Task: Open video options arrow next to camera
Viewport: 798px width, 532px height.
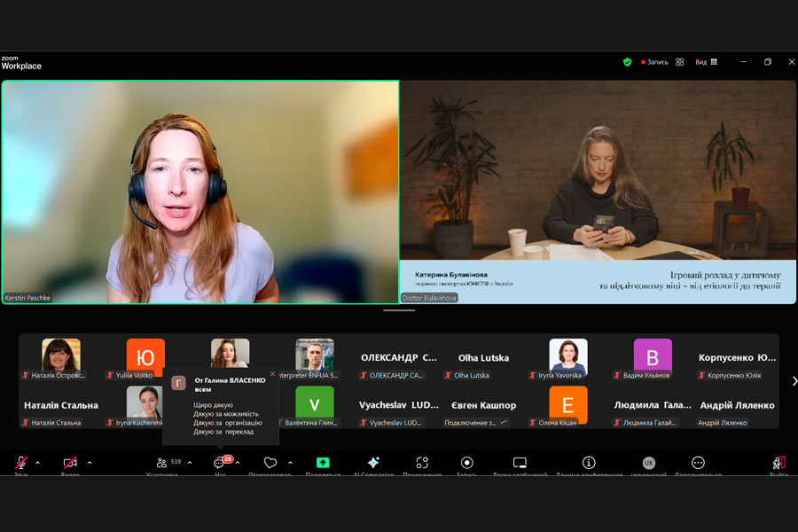Action: pos(90,463)
